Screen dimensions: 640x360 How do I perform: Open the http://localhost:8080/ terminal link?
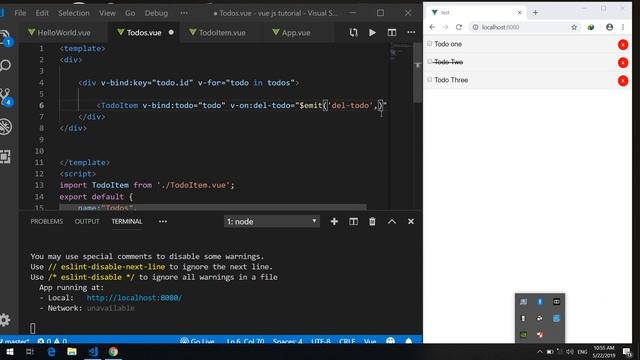click(x=134, y=298)
